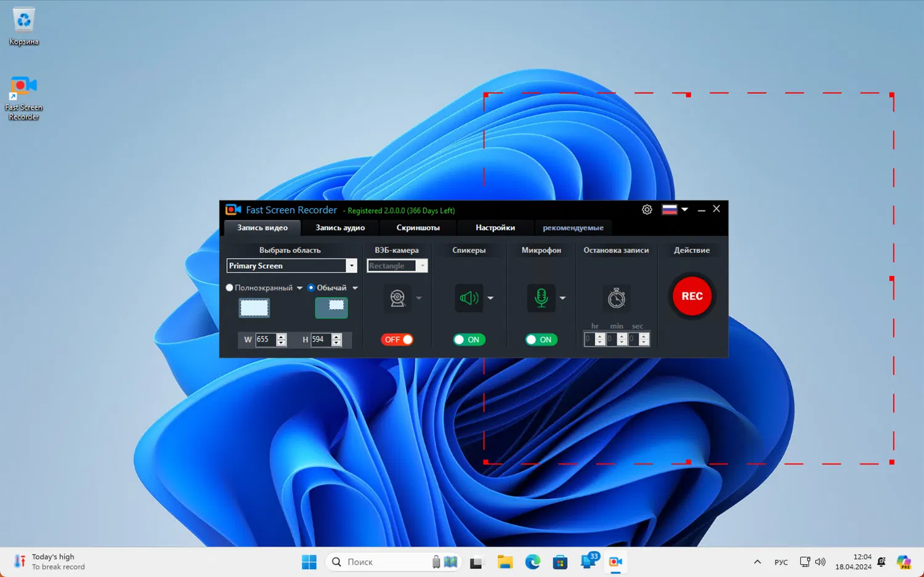The image size is (924, 577).
Task: Open Fast Screen Recorder settings gear
Action: (x=647, y=209)
